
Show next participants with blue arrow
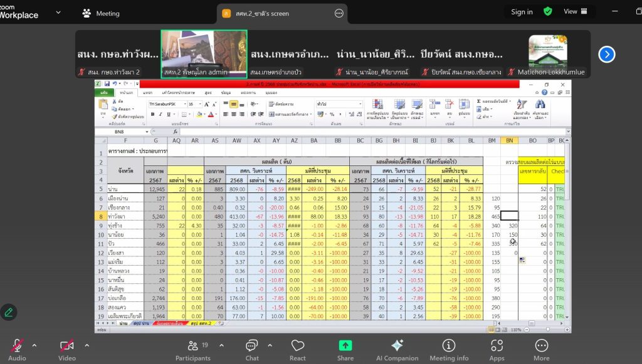pos(606,55)
